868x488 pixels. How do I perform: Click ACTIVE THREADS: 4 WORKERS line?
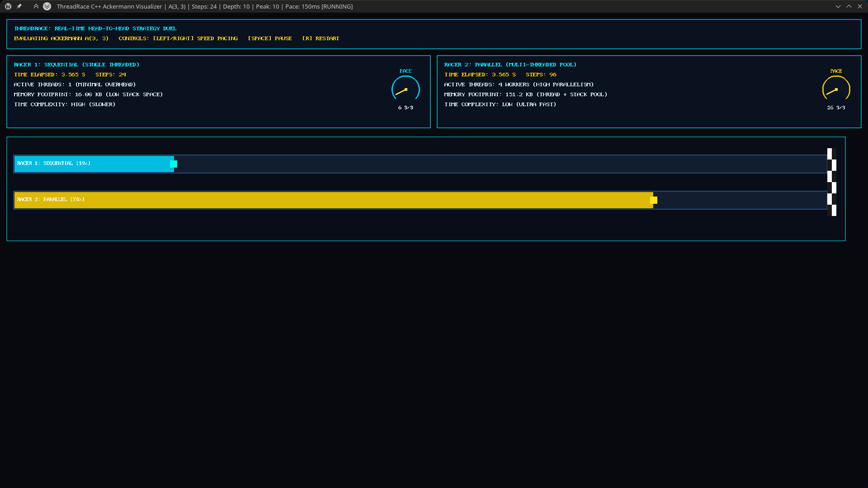(x=519, y=84)
